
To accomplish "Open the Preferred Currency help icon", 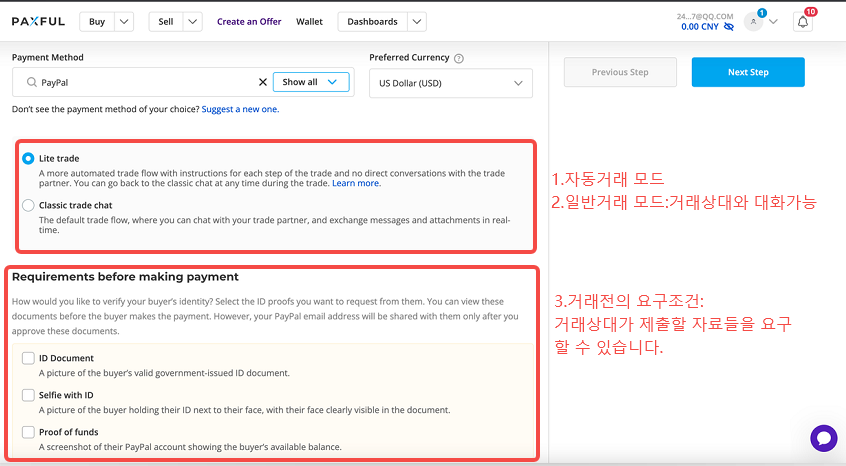I will (x=459, y=58).
